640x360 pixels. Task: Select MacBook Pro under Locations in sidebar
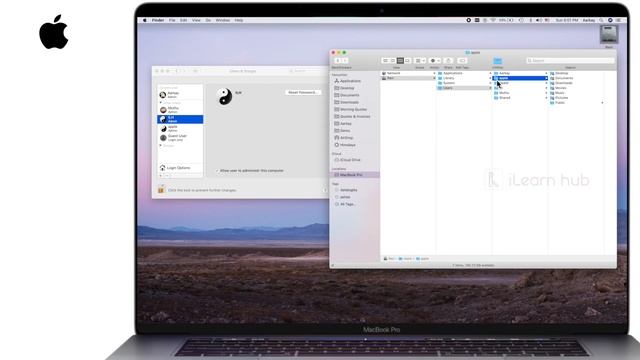coord(354,175)
